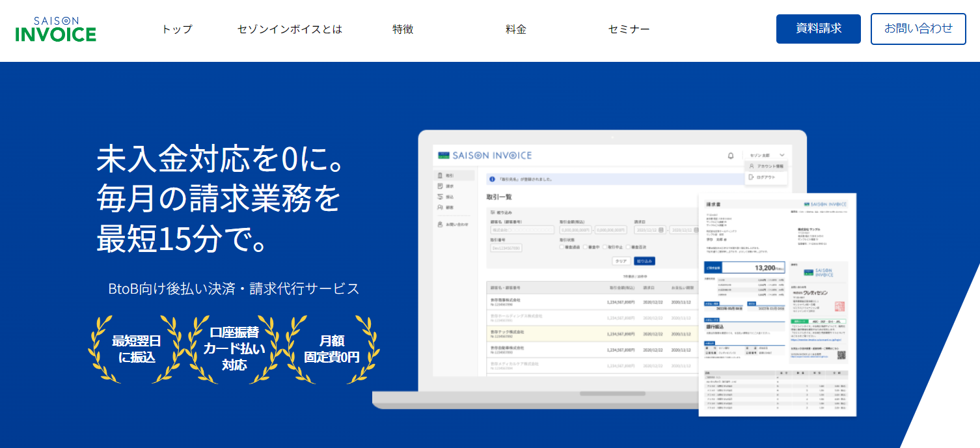Open the トップ navigation item

click(177, 29)
